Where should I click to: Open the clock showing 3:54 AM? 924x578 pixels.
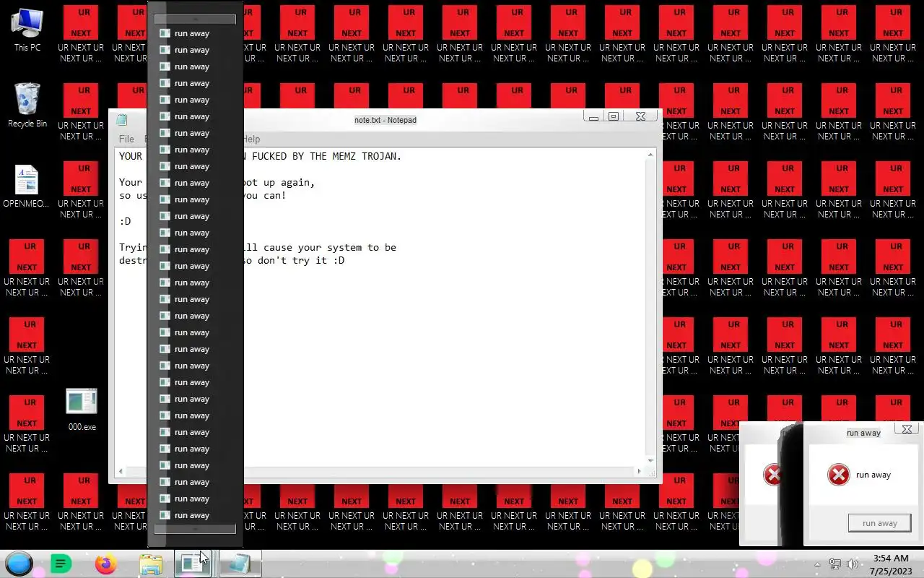coord(891,564)
